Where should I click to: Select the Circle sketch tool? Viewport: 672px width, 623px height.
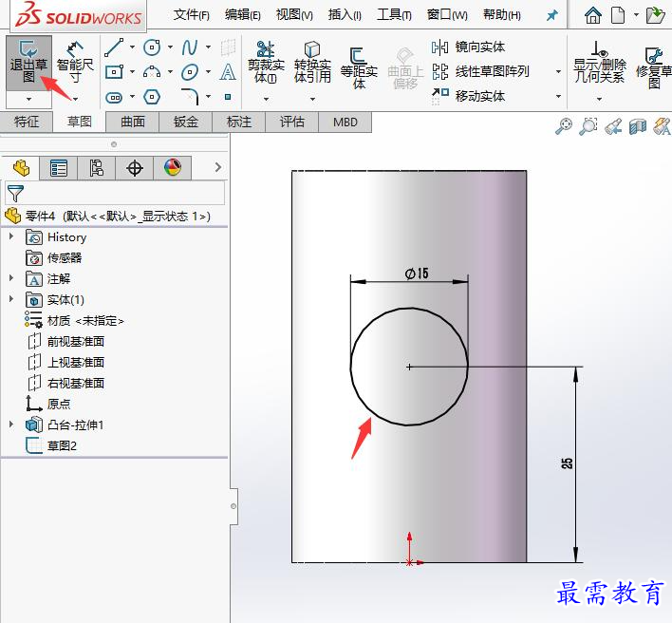coord(152,47)
